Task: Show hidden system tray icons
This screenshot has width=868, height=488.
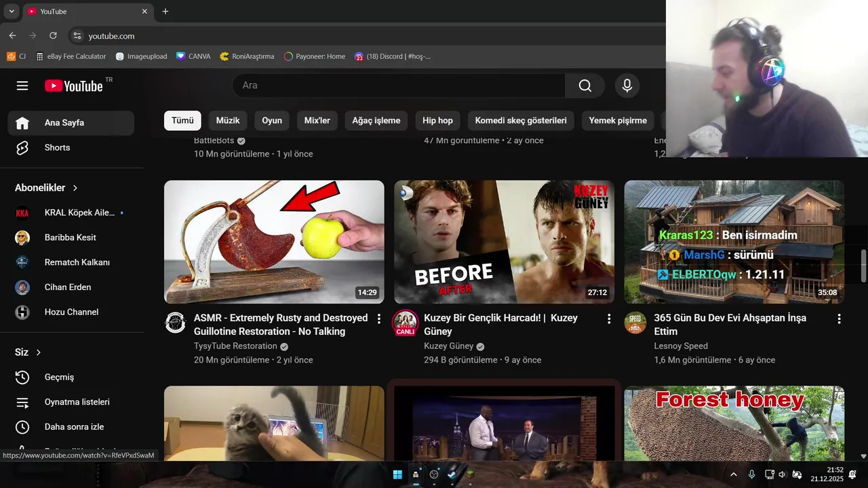Action: click(733, 474)
